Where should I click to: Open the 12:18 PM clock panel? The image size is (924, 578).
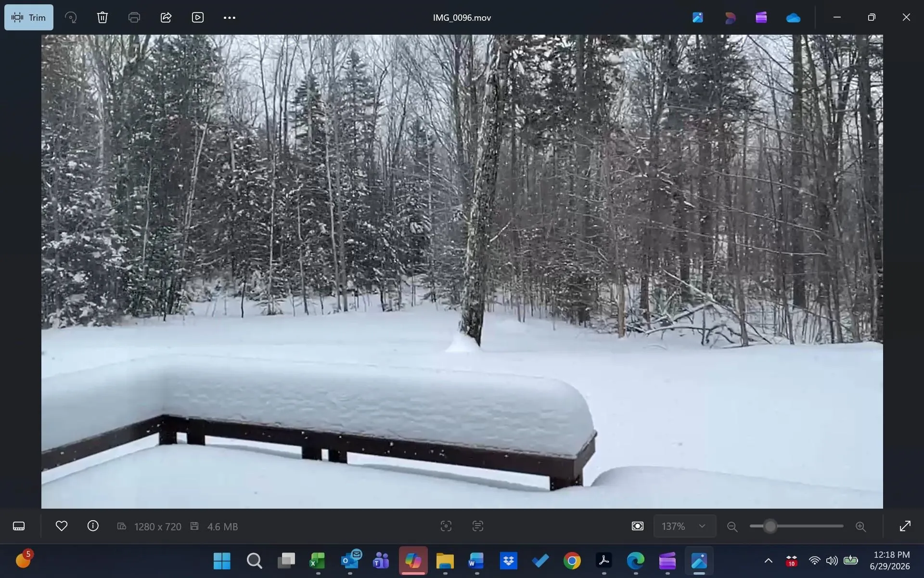(x=890, y=561)
